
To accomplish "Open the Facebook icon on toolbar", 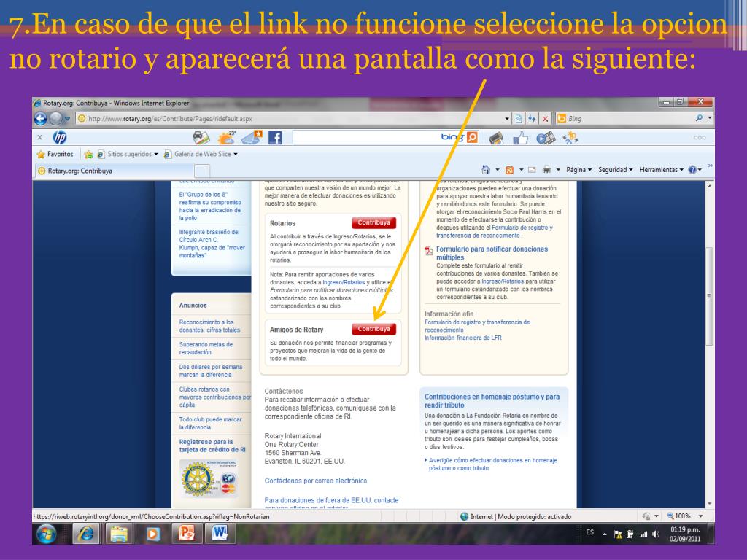I will pos(275,138).
